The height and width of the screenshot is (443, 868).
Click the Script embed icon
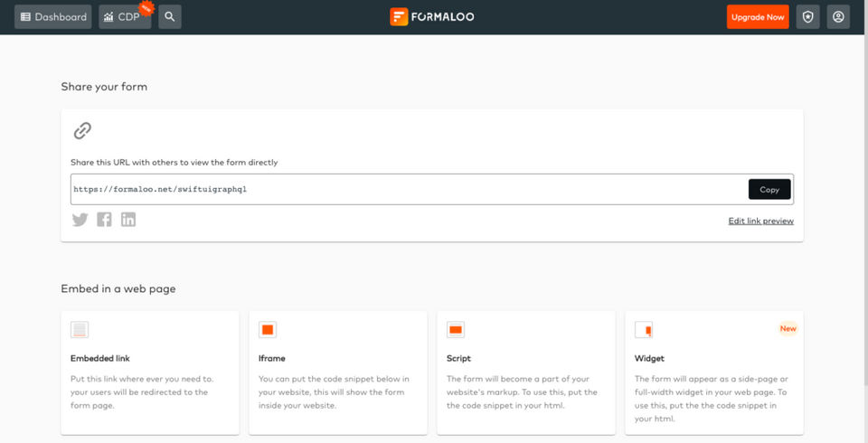pyautogui.click(x=456, y=330)
